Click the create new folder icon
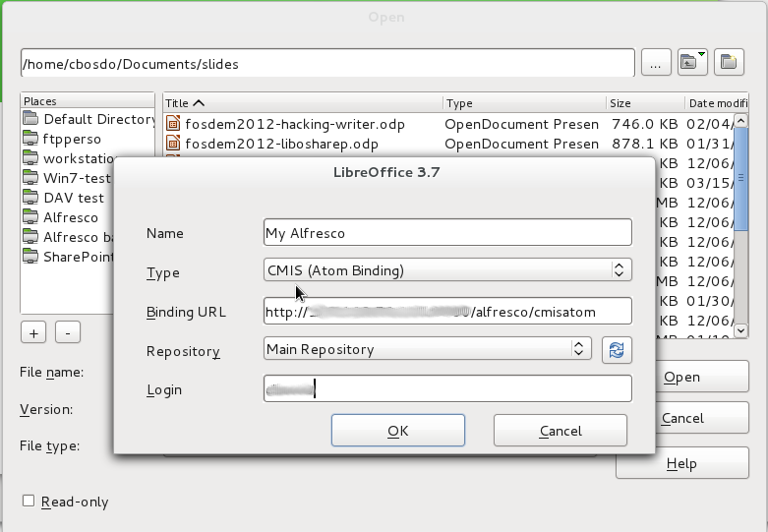The width and height of the screenshot is (768, 532). [x=729, y=62]
